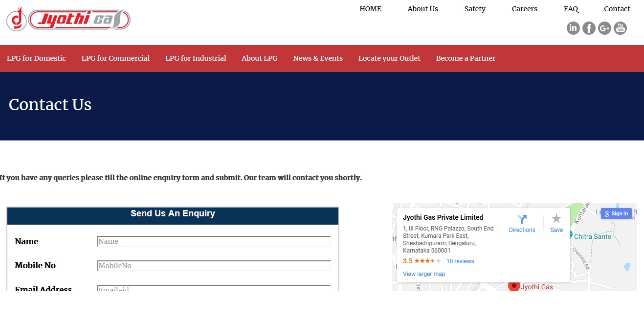Select LPG for Domestic
Viewport: 644px width, 324px height.
36,58
